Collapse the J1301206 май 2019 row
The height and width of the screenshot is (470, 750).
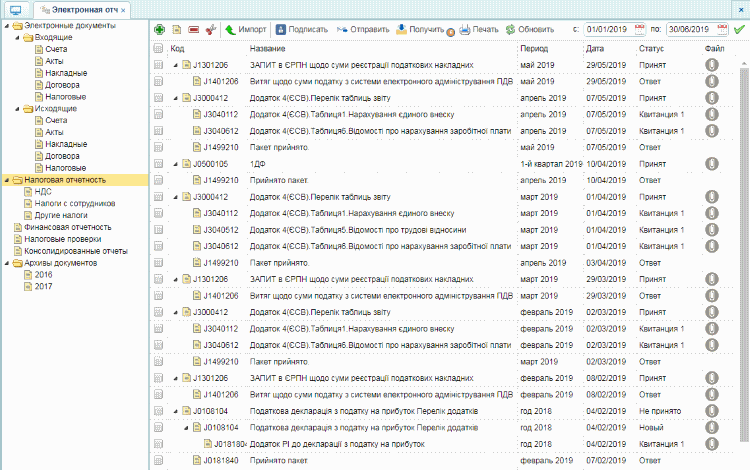tap(176, 66)
